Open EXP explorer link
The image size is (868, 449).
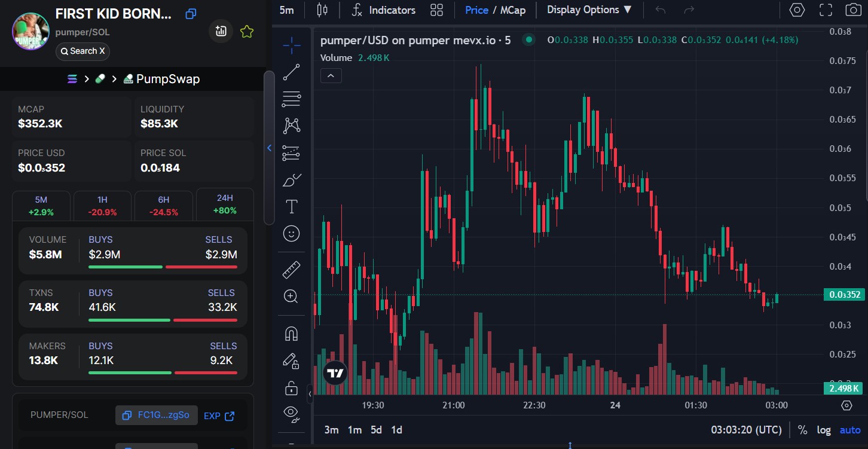pos(219,416)
